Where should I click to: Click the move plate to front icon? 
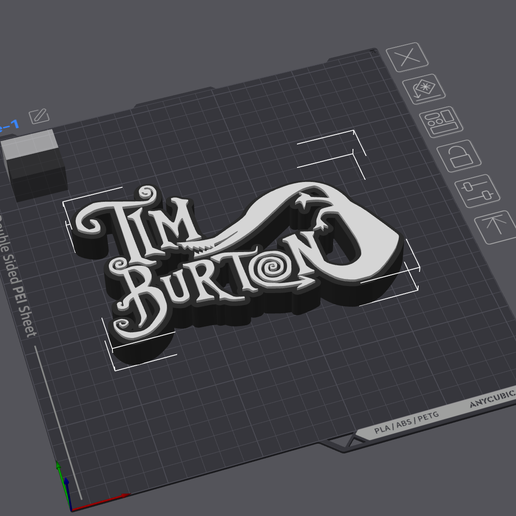pos(496,227)
